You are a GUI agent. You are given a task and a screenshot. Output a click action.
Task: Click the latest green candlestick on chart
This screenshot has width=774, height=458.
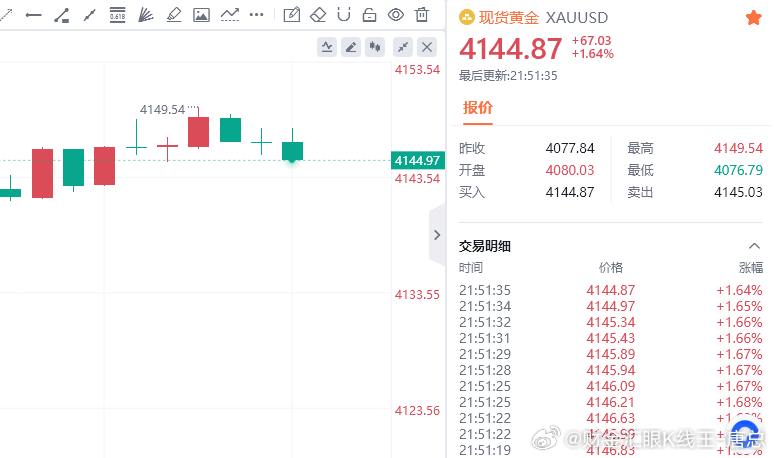click(x=292, y=151)
